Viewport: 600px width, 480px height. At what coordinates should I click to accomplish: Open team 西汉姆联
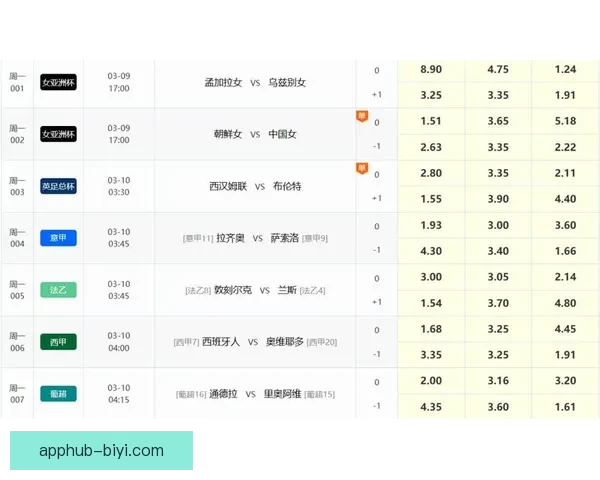point(228,186)
